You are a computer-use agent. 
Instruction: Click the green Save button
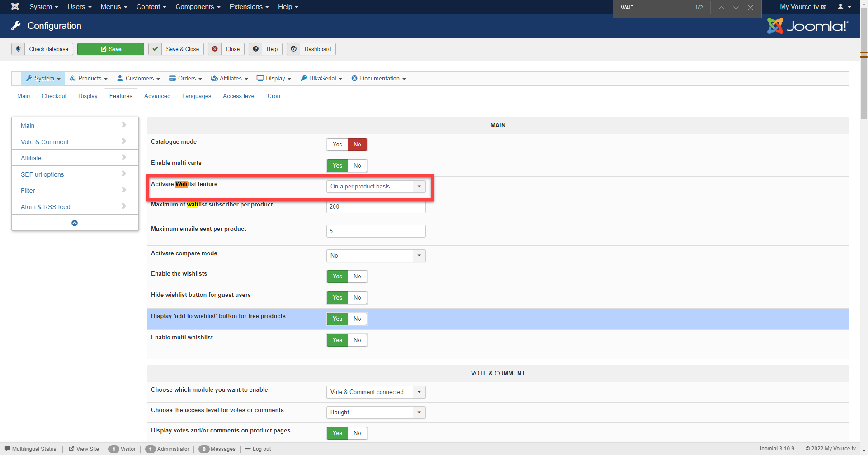(111, 49)
